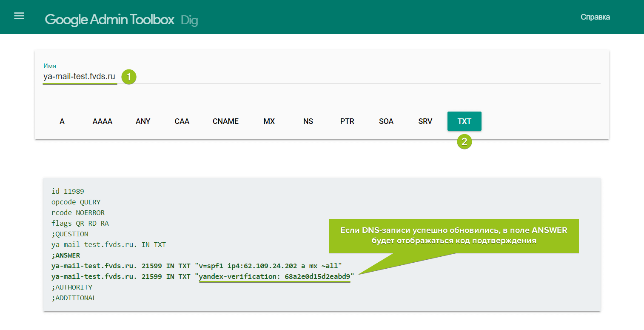Select the A record type button
The width and height of the screenshot is (644, 330).
(62, 121)
